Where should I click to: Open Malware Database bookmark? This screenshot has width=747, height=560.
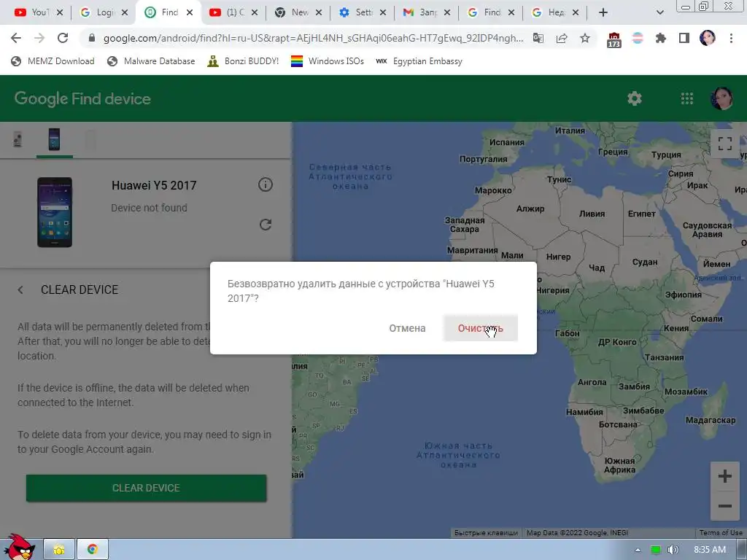pos(151,61)
